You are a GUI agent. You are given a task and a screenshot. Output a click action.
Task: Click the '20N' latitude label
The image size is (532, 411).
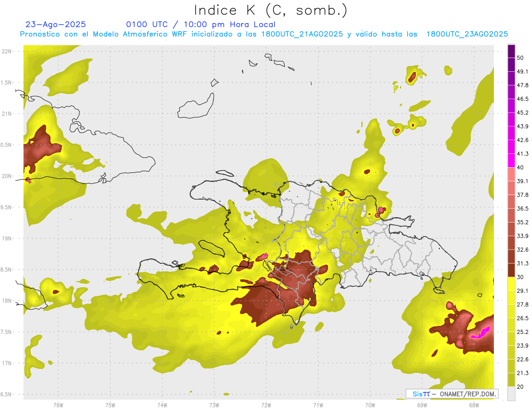coord(7,176)
